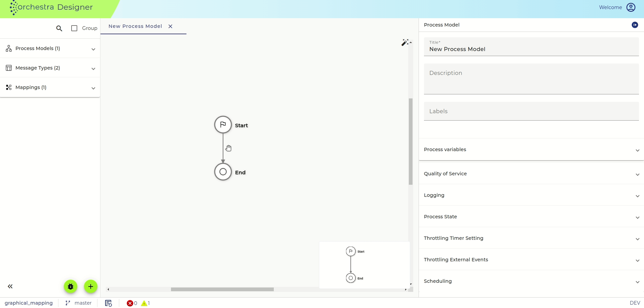Close the New Process Model tab

tap(170, 26)
